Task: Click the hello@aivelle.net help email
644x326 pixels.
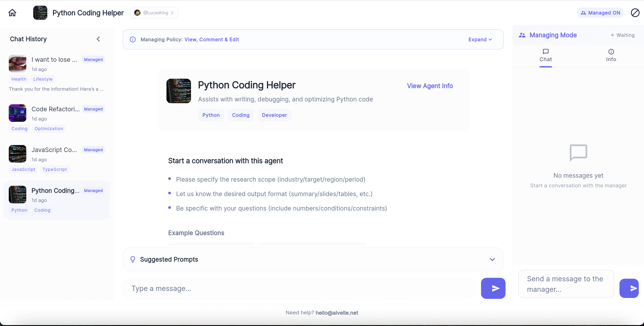Action: 336,313
